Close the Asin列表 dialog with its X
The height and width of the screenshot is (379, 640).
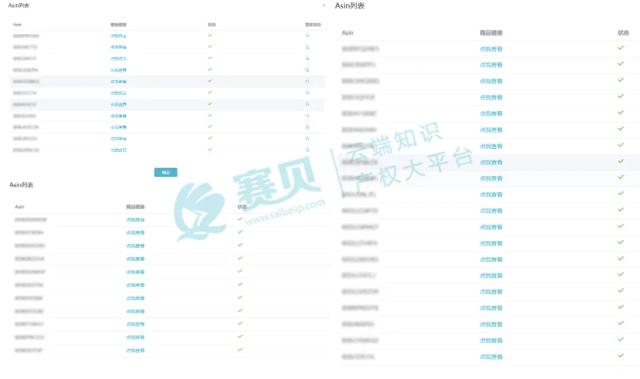(x=324, y=5)
